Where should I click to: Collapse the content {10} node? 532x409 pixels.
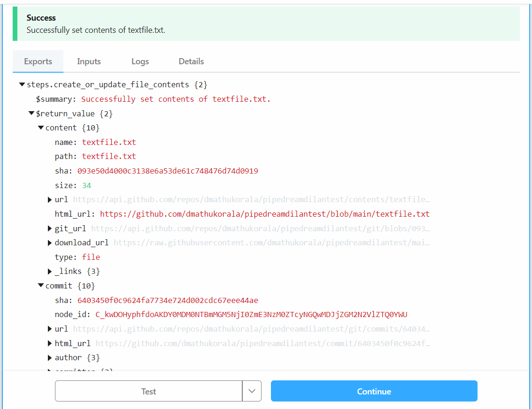point(41,128)
